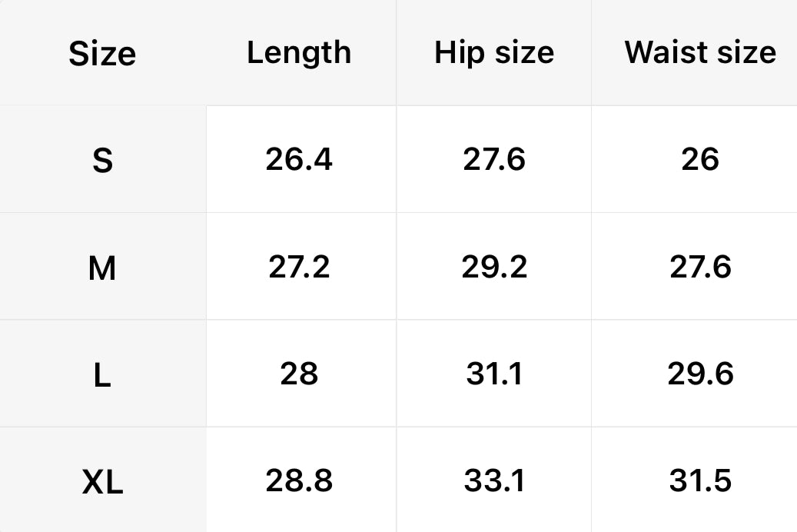Screen dimensions: 797x532
Task: Click the 31.1 hip size cell
Action: click(494, 374)
